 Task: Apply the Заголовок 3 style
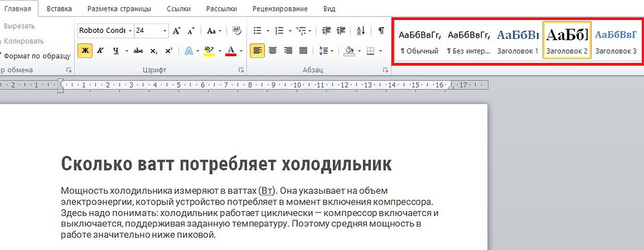point(616,40)
